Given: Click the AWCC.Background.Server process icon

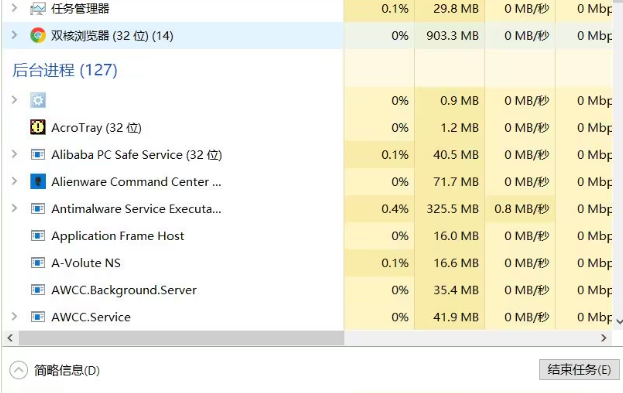Looking at the screenshot, I should (x=38, y=290).
